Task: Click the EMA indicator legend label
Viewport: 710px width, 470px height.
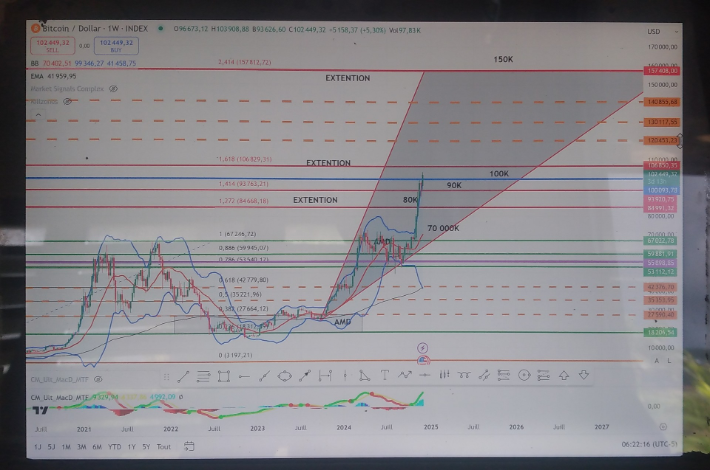Action: tap(37, 76)
